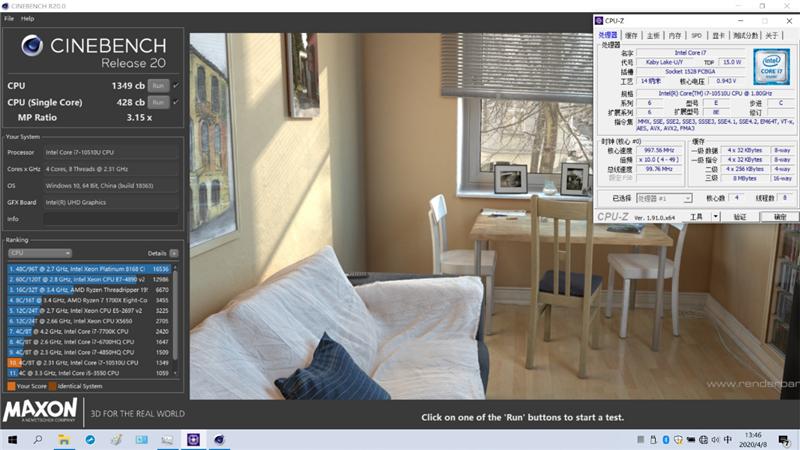The height and width of the screenshot is (450, 800).
Task: Open the Help menu in Cinebench
Action: [27, 18]
